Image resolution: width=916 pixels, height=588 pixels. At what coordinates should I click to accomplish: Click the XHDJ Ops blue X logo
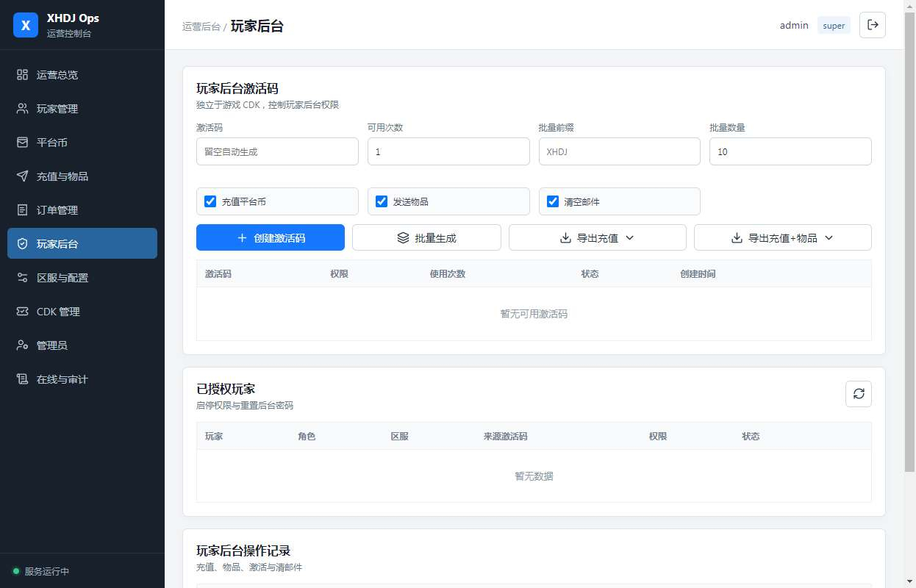tap(26, 25)
